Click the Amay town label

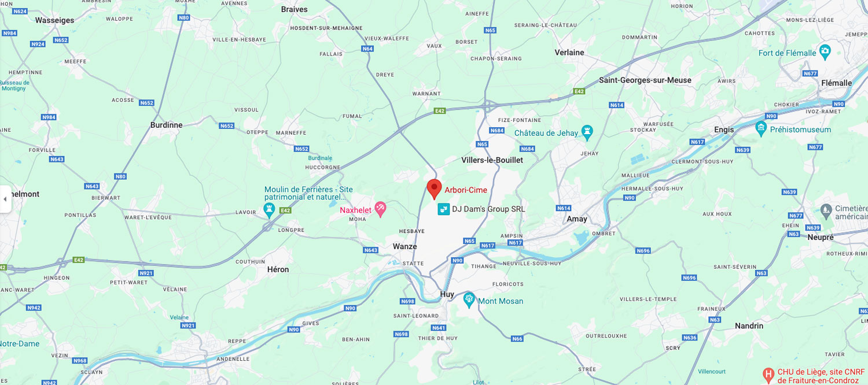pos(577,219)
